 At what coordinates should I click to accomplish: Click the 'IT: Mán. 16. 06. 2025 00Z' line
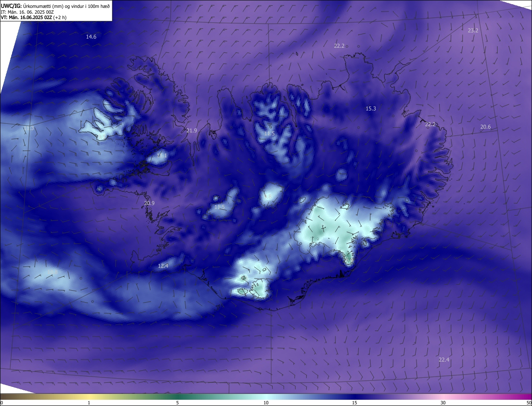coord(27,12)
